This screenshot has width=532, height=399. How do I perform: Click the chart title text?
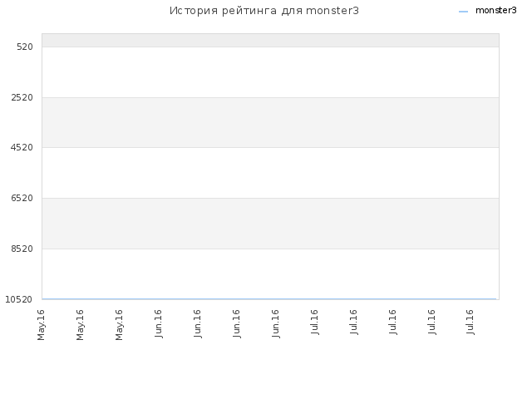pyautogui.click(x=264, y=11)
